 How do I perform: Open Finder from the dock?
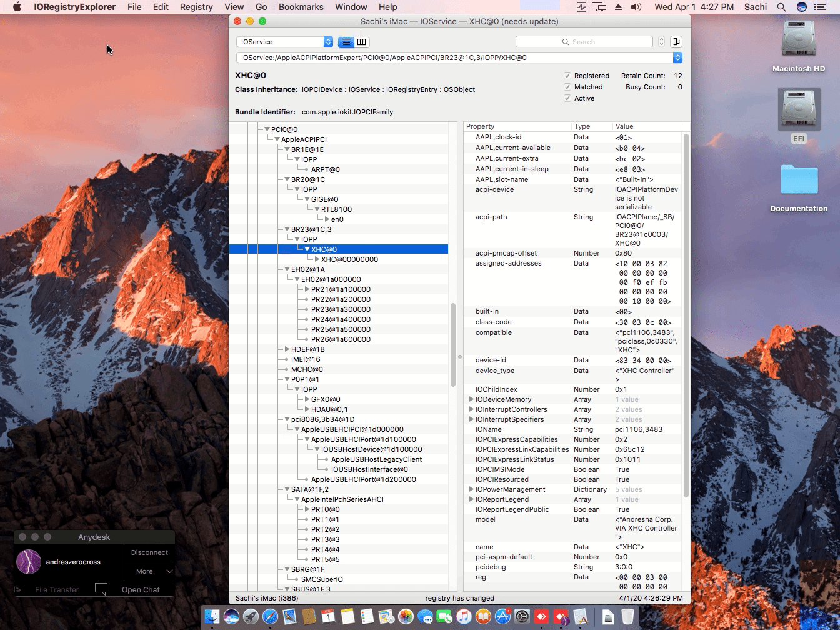212,617
